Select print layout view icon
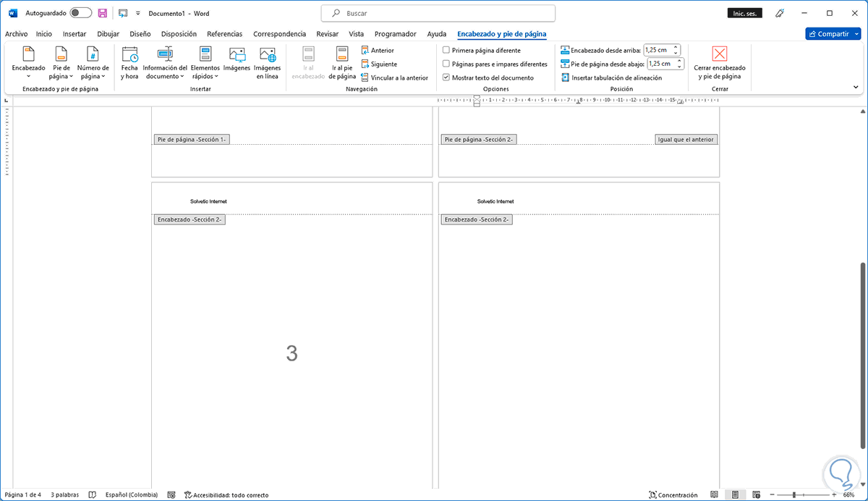 click(x=735, y=495)
